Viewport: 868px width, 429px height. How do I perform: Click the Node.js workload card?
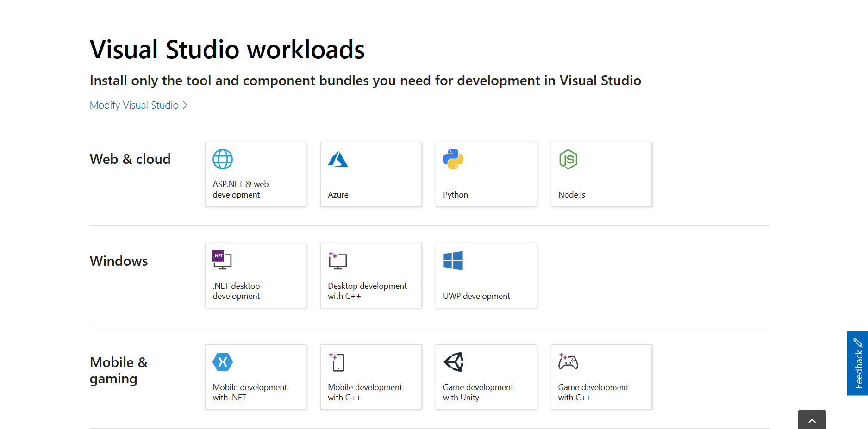click(x=601, y=174)
